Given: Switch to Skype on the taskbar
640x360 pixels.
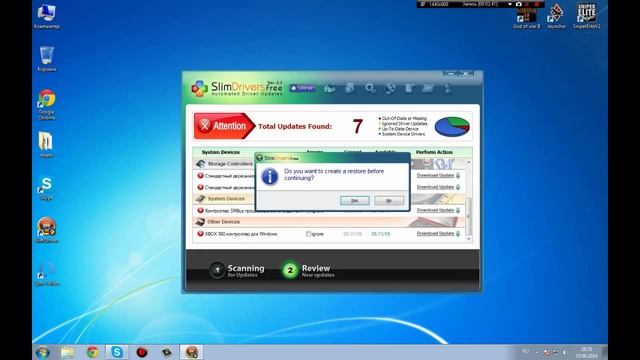Looking at the screenshot, I should pos(117,352).
